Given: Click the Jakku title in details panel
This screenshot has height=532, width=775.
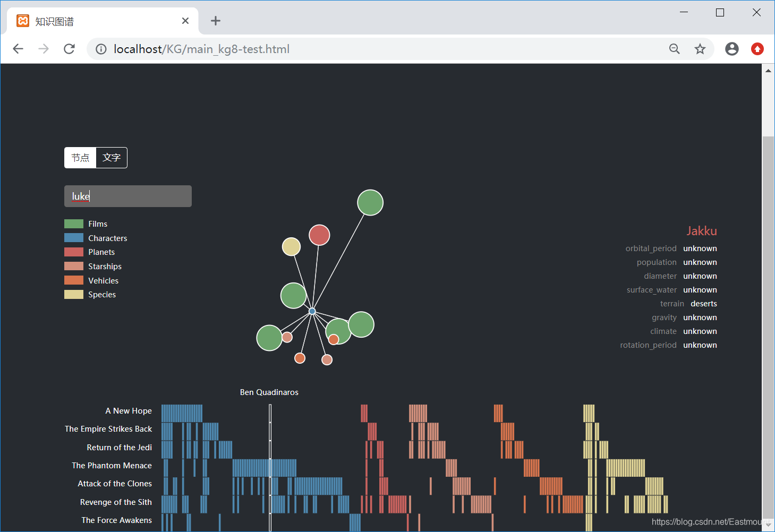Looking at the screenshot, I should coord(702,231).
